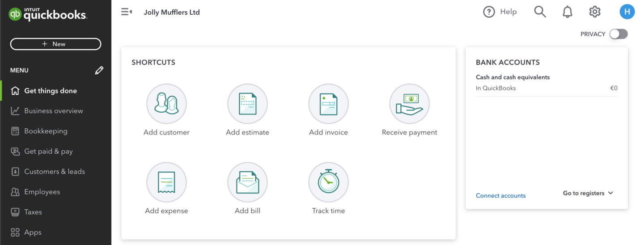Click the Receive payment label
This screenshot has height=245, width=644.
coord(409,132)
